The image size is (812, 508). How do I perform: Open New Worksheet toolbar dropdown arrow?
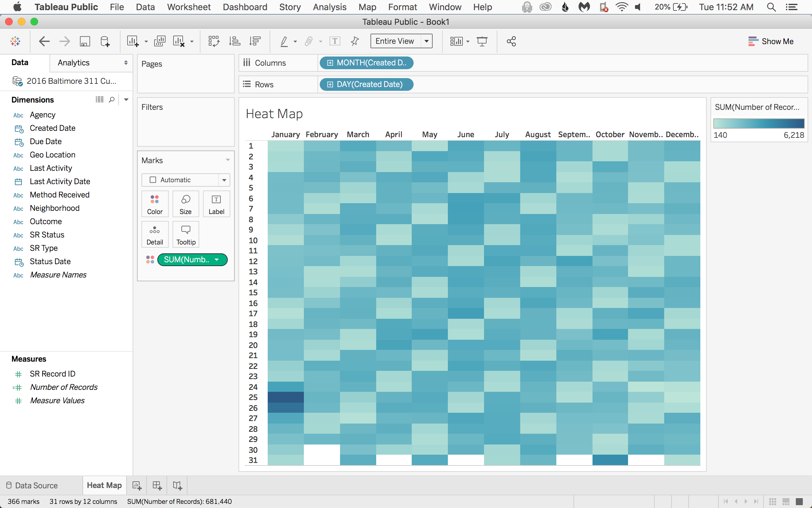pyautogui.click(x=146, y=42)
